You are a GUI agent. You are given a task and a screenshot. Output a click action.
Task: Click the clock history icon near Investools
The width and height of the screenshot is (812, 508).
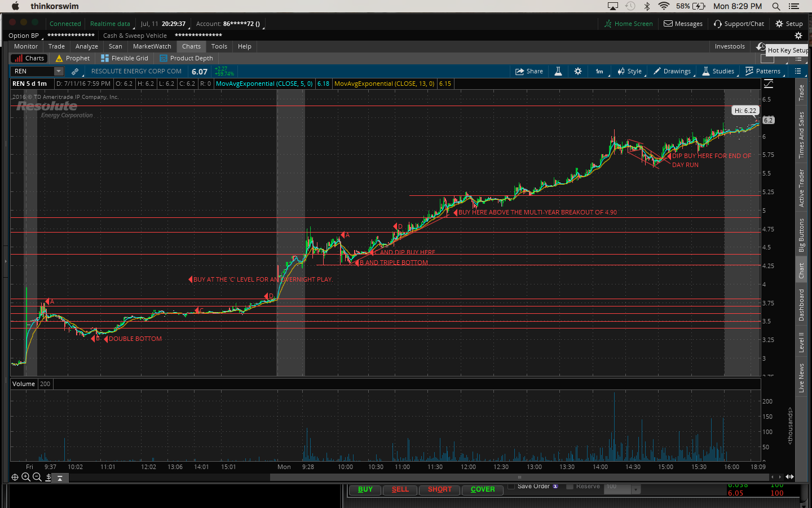(x=761, y=46)
